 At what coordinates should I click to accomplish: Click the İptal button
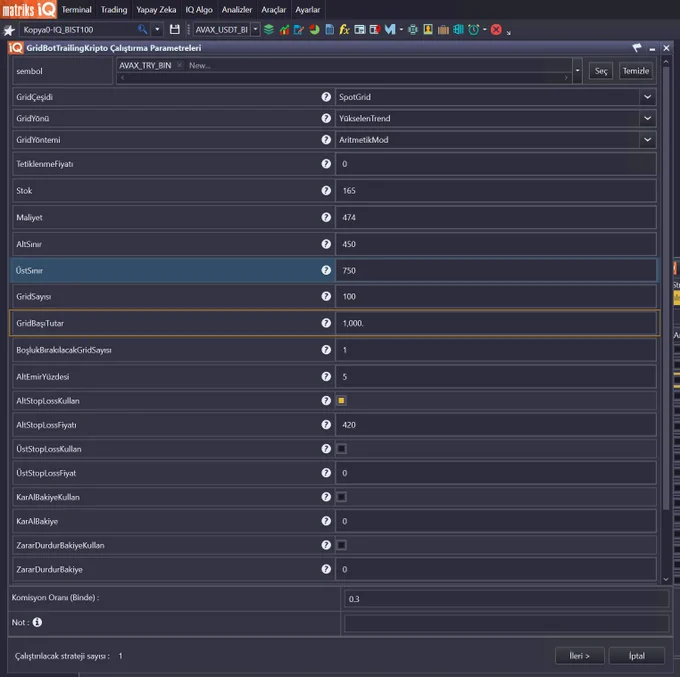click(637, 655)
